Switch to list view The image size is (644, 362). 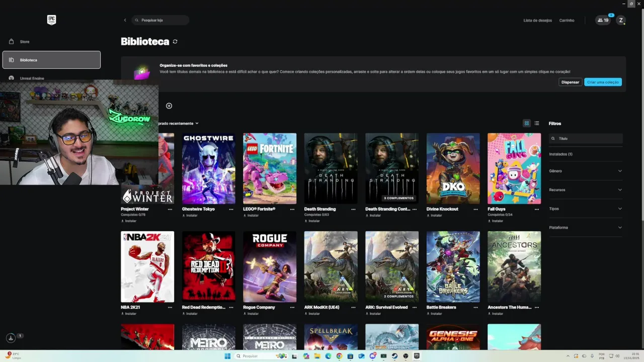[x=537, y=123]
